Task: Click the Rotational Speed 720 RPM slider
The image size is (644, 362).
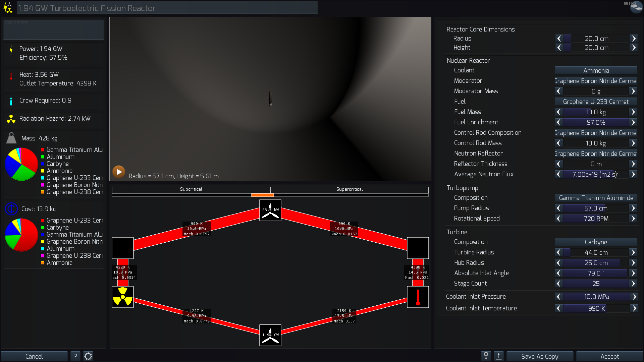Action: [596, 219]
